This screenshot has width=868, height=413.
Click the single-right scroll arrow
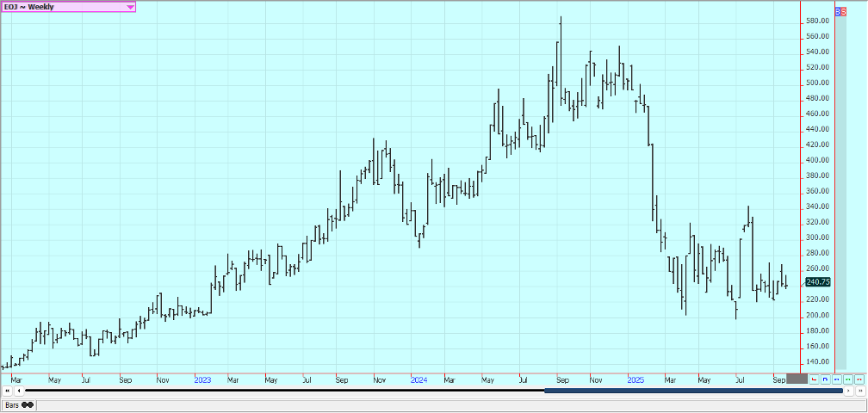(x=848, y=391)
